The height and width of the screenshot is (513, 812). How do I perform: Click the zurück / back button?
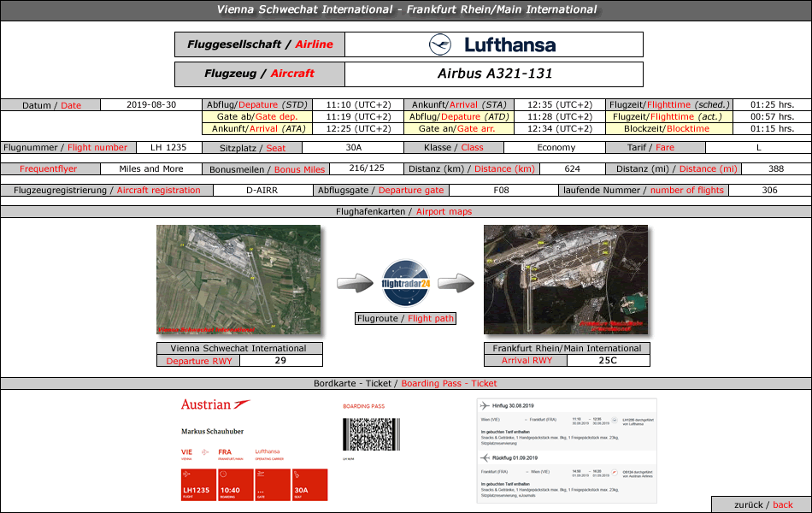click(x=762, y=504)
